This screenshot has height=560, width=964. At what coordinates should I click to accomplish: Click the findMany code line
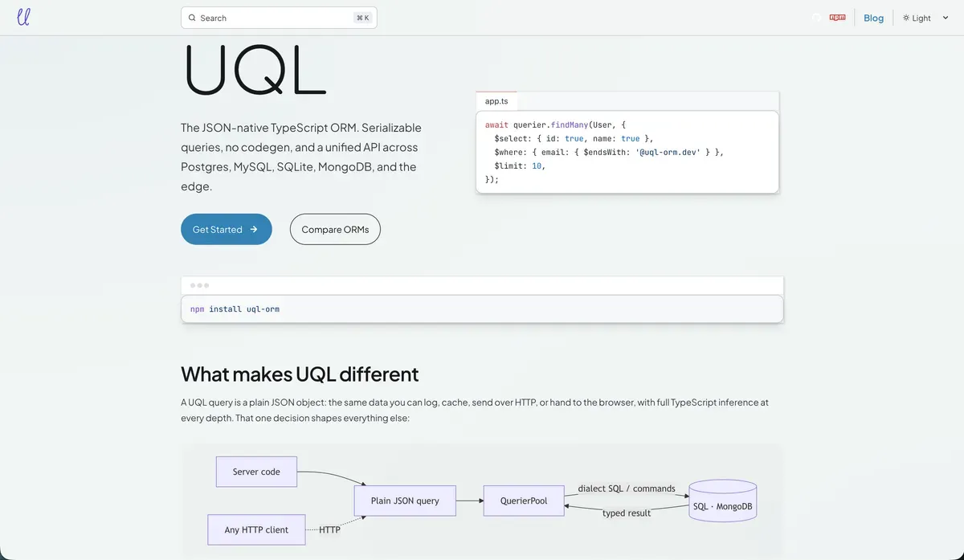[555, 125]
